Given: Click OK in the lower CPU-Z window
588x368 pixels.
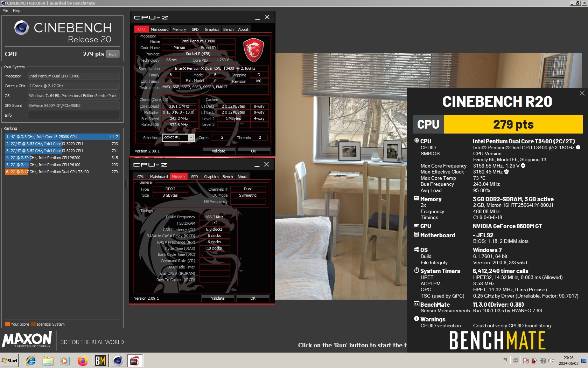Looking at the screenshot, I should coord(253,298).
